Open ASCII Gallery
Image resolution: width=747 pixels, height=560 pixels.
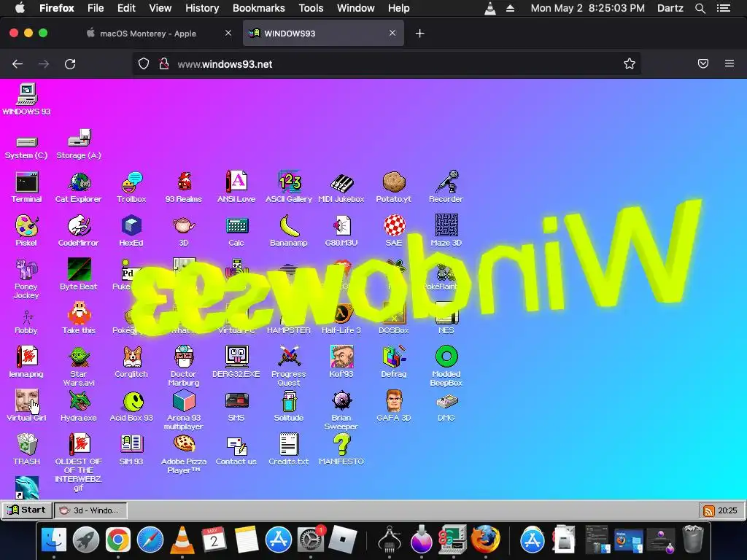click(289, 182)
